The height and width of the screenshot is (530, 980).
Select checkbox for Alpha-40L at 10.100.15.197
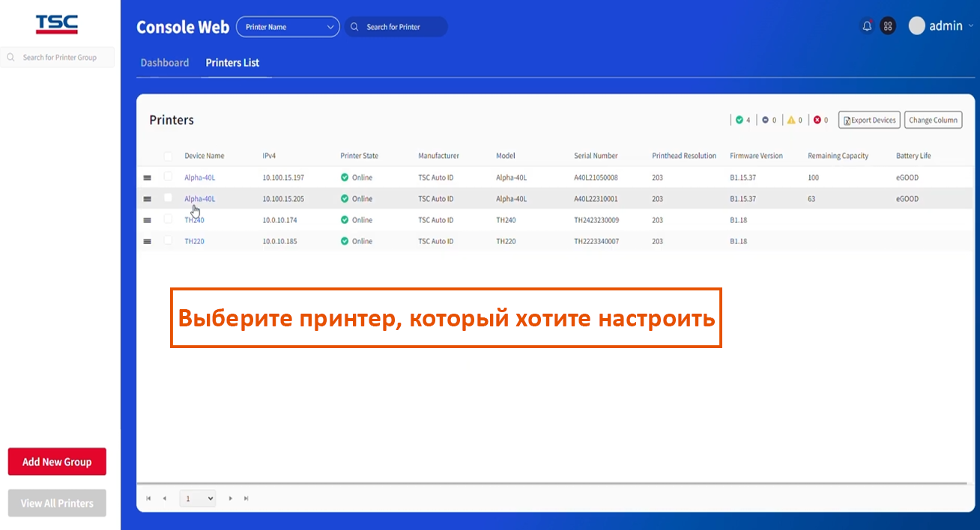[168, 177]
